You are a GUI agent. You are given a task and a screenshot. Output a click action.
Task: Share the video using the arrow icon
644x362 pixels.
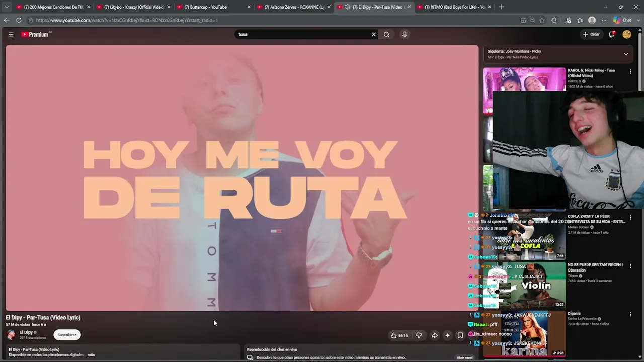click(x=435, y=335)
